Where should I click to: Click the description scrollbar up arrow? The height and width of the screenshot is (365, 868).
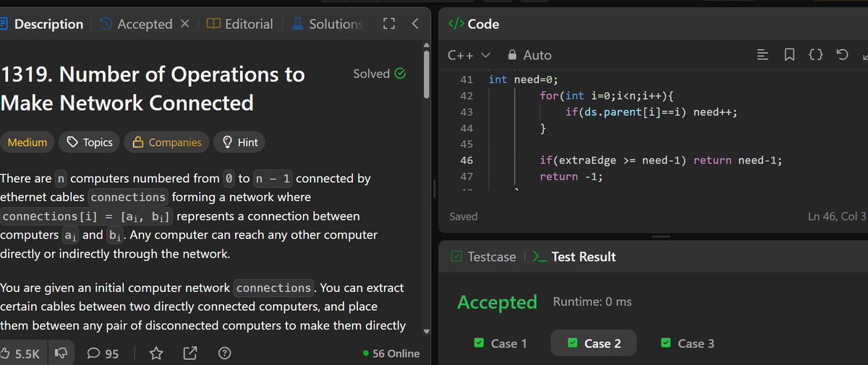[x=426, y=44]
